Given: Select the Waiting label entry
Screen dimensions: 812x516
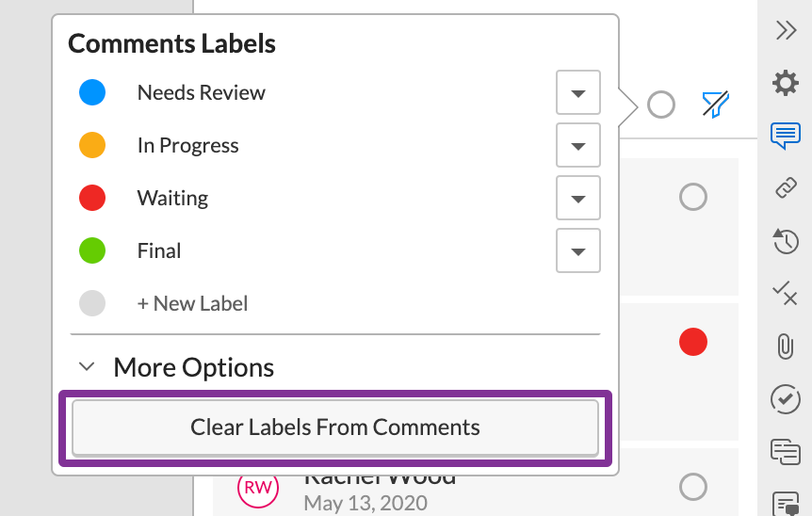Looking at the screenshot, I should tap(172, 199).
